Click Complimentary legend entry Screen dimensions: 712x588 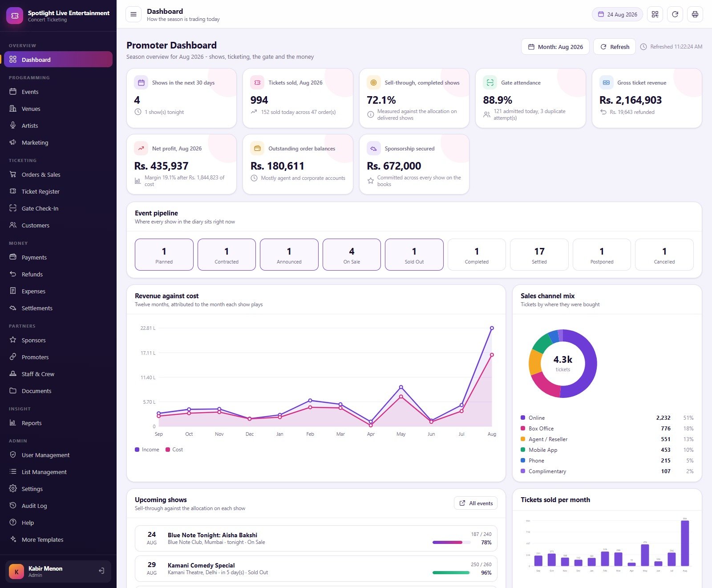coord(607,471)
